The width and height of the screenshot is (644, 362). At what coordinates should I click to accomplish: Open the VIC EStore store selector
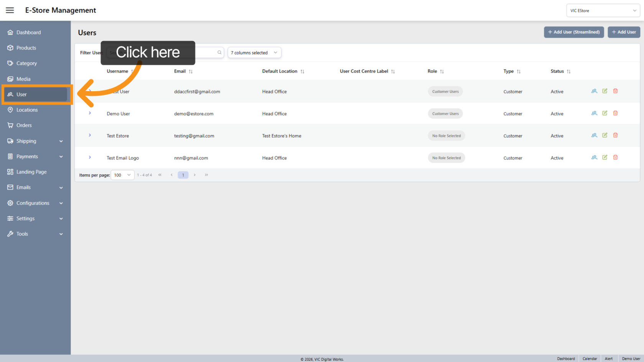[603, 11]
